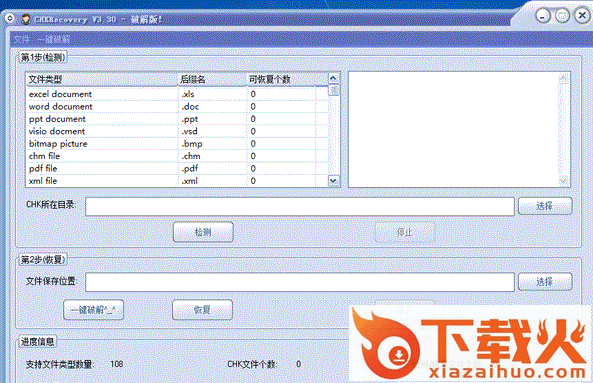
Task: Click the file list scroll-down arrow
Action: [x=333, y=181]
